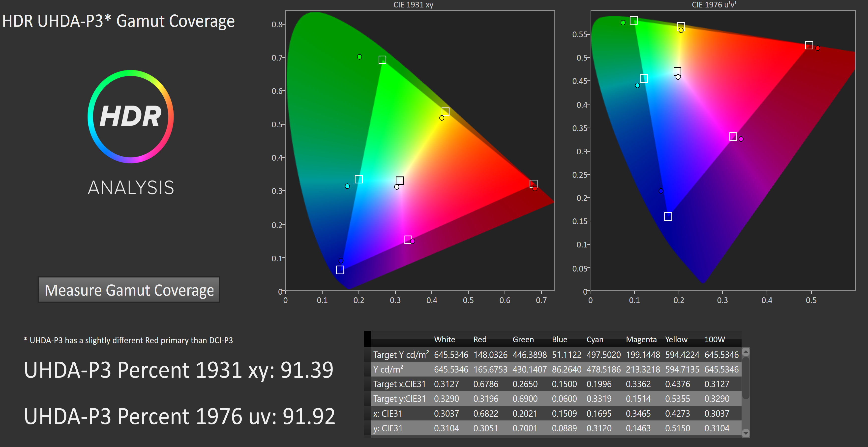Click the Green column header
Screen dimensions: 868x447
pyautogui.click(x=523, y=339)
